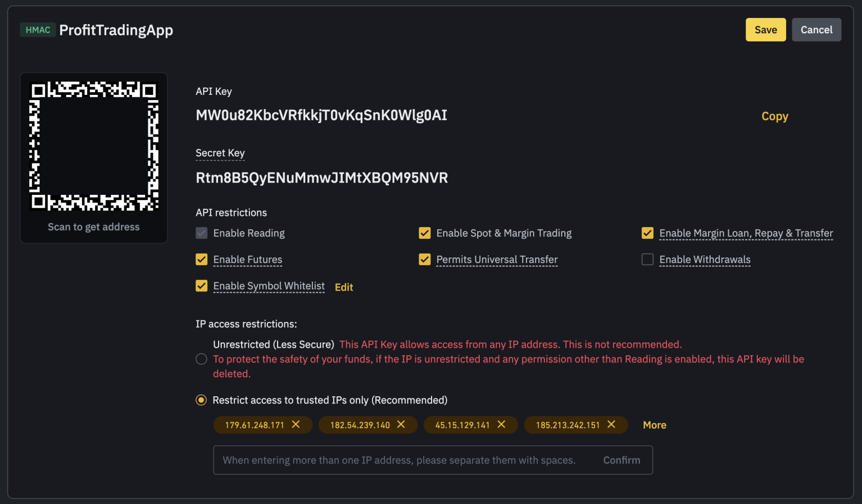The width and height of the screenshot is (862, 504).
Task: Edit the symbol whitelist
Action: 343,287
